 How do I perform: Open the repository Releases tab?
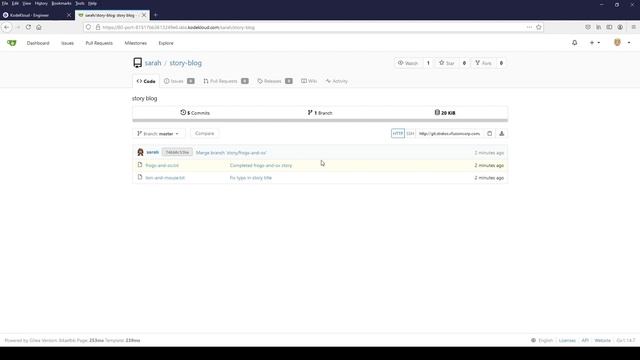point(275,81)
